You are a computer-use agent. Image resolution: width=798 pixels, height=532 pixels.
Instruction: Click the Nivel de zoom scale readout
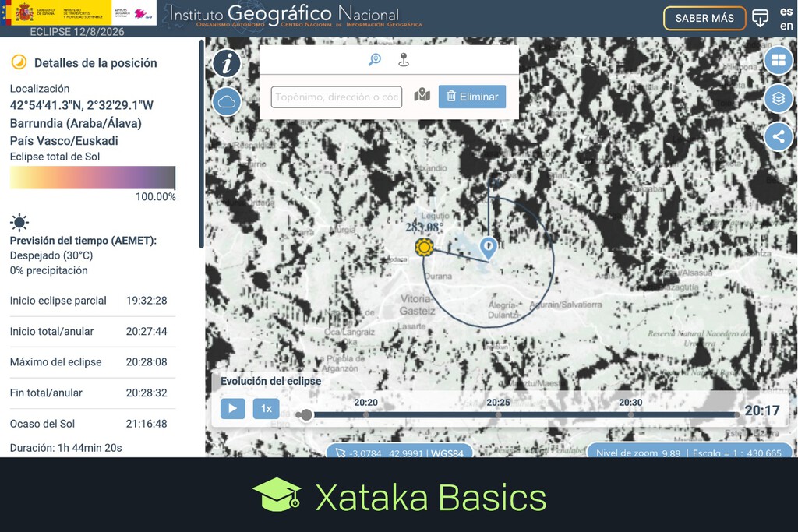(x=689, y=451)
